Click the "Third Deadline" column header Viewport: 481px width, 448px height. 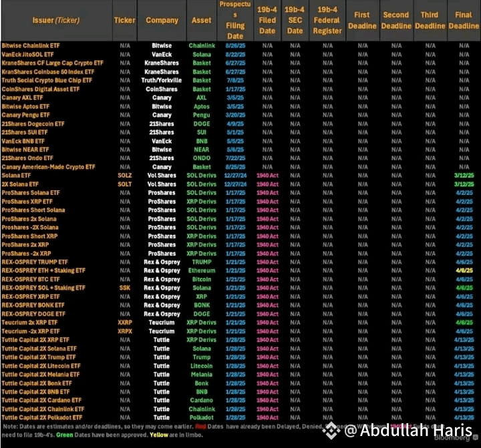430,20
